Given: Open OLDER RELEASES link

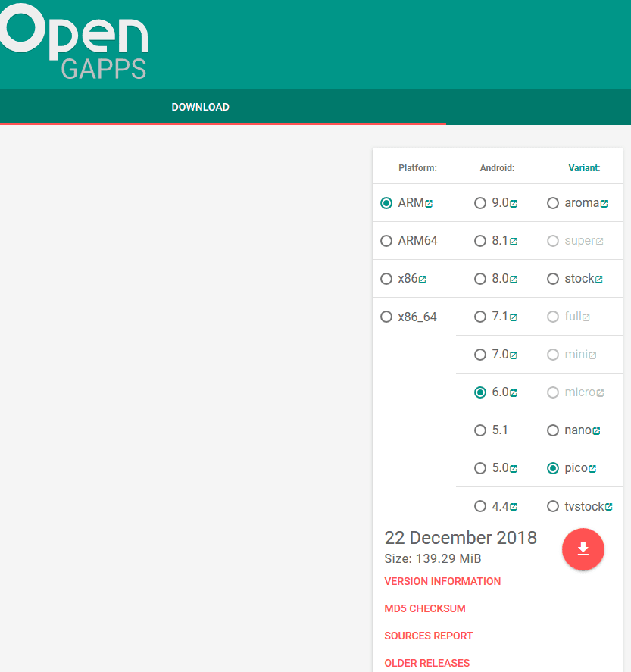Looking at the screenshot, I should [x=427, y=663].
